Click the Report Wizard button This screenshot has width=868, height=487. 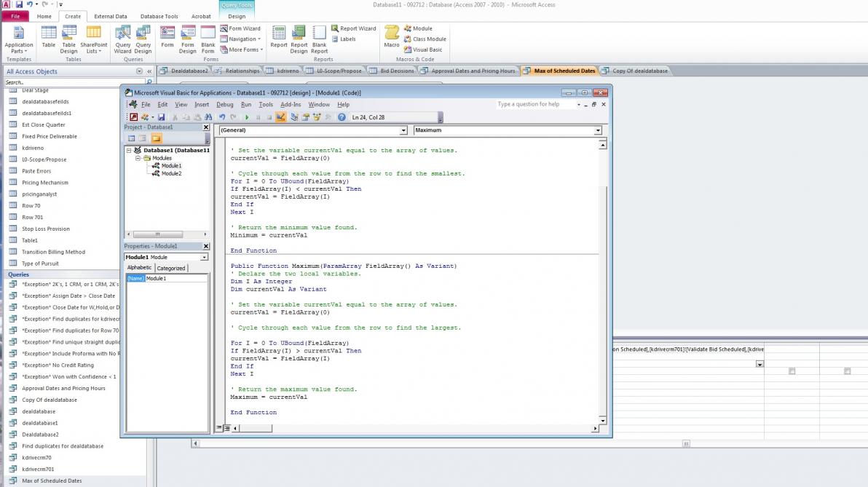click(353, 28)
